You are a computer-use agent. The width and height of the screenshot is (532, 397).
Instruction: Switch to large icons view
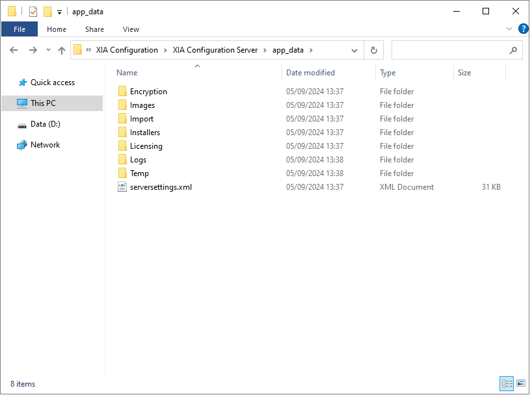521,383
